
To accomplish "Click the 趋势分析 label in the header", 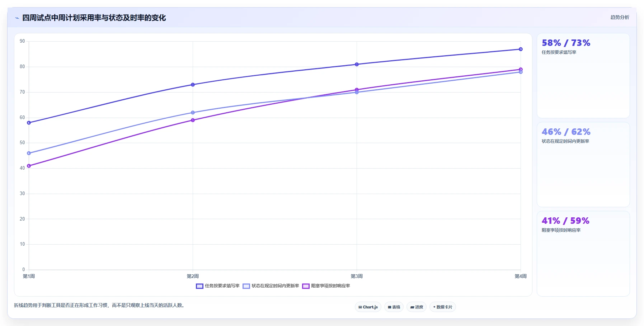I will click(x=620, y=17).
